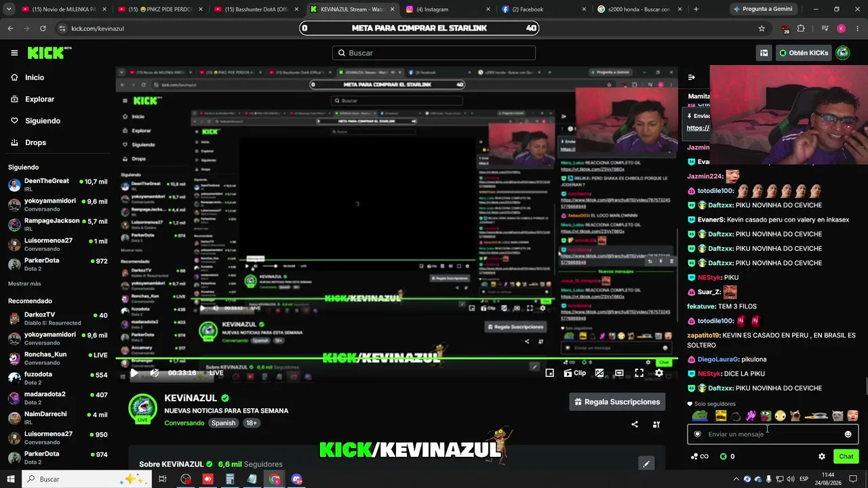
Task: Open channel options icon beside share
Action: point(656,424)
